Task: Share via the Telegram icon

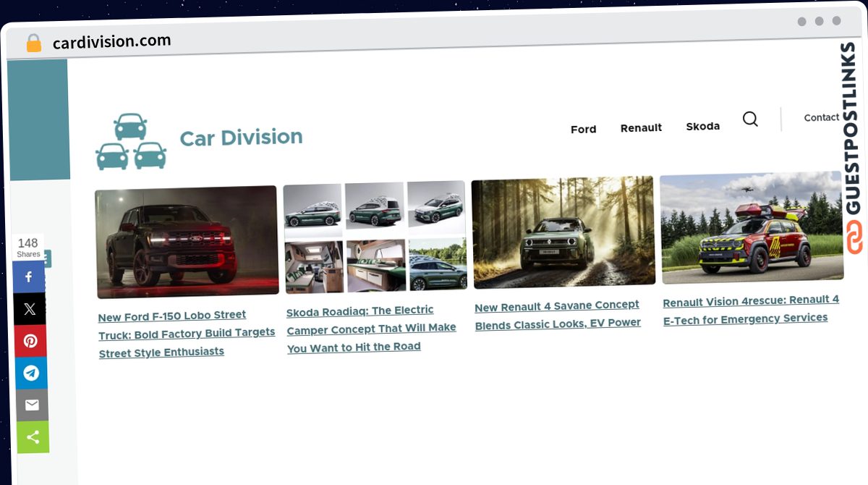Action: (31, 373)
